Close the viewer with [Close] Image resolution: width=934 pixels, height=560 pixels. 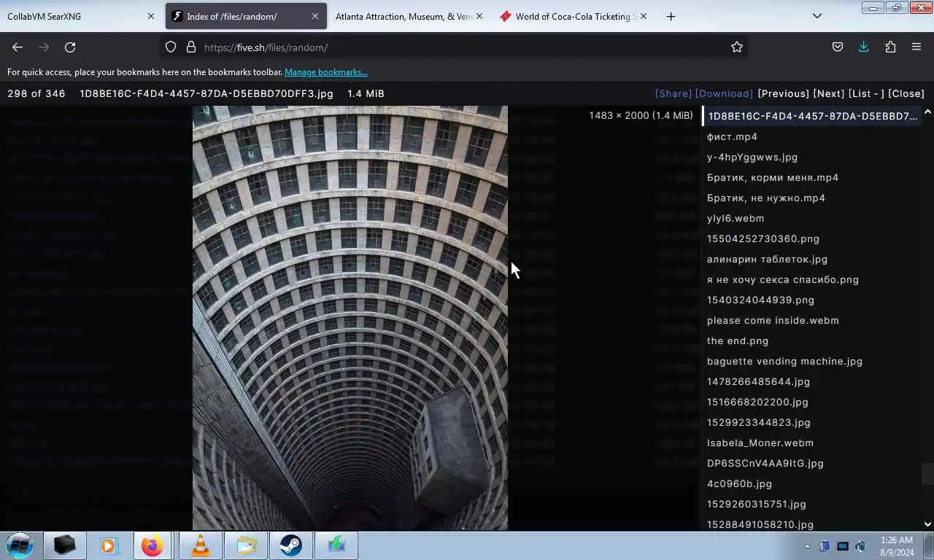(x=906, y=93)
